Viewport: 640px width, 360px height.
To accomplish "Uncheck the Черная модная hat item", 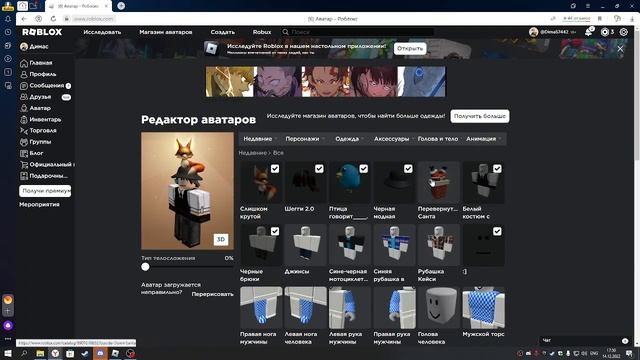I will click(408, 169).
